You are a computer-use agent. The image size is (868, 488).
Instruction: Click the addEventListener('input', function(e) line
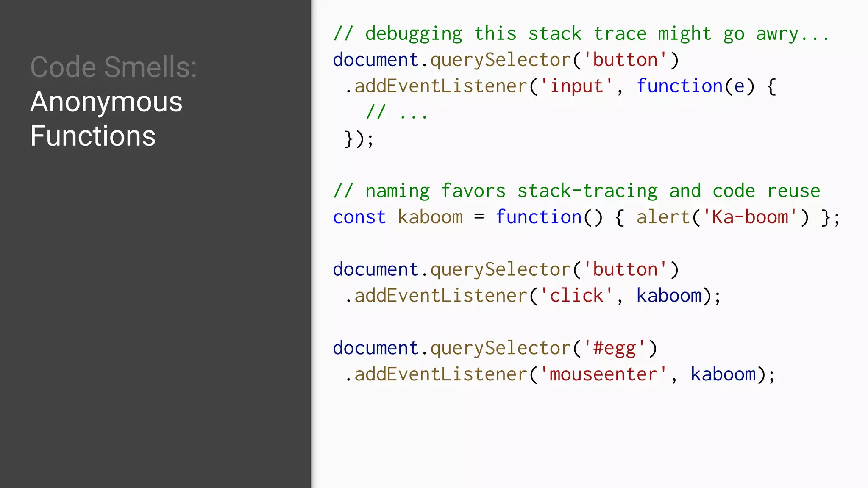coord(560,86)
